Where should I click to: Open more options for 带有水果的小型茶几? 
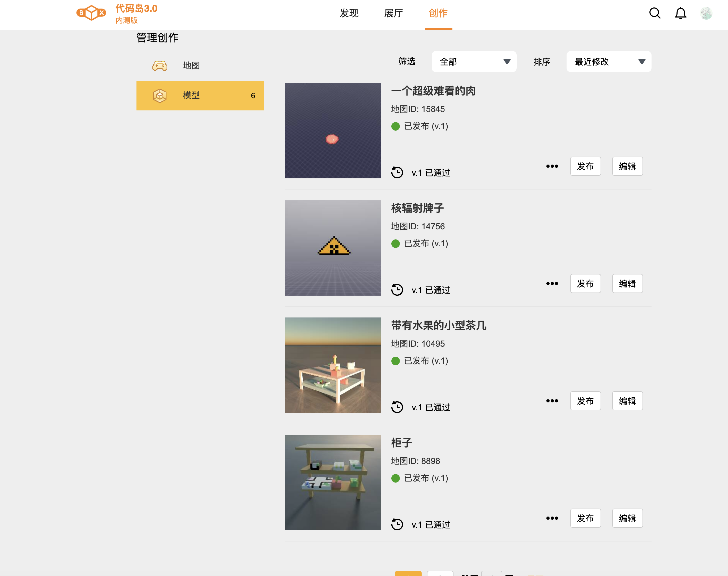pyautogui.click(x=552, y=401)
